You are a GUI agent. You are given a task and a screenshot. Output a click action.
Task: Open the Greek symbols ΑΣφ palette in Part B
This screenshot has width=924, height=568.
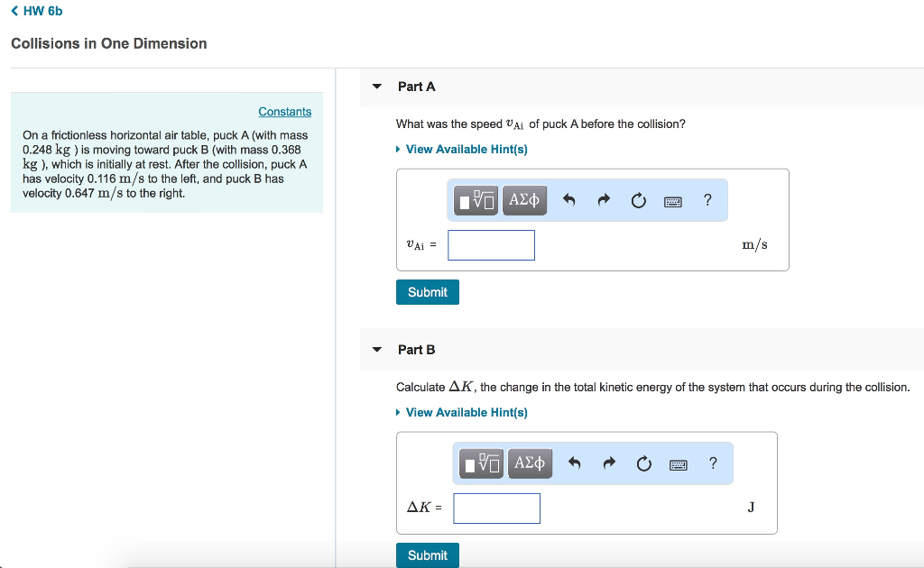point(530,463)
